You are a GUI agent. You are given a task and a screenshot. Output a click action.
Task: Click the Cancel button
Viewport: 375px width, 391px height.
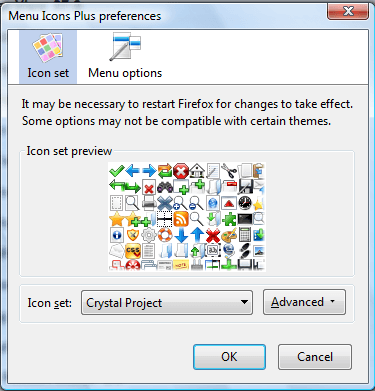[x=315, y=357]
